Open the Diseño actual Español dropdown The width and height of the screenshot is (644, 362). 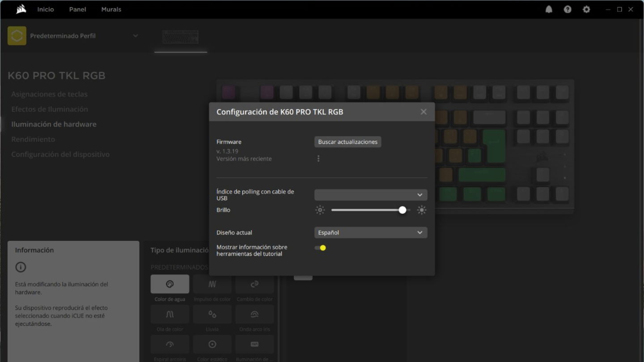[x=371, y=232]
